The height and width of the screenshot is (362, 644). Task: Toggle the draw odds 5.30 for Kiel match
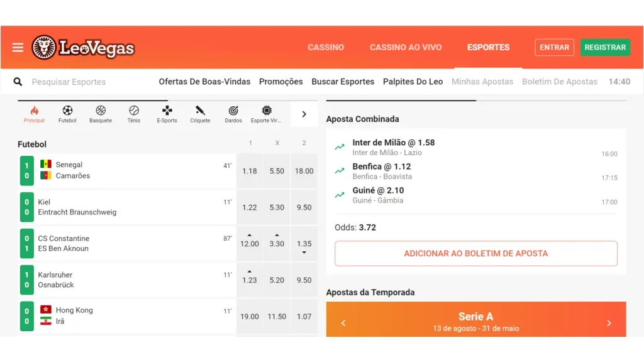(x=277, y=207)
